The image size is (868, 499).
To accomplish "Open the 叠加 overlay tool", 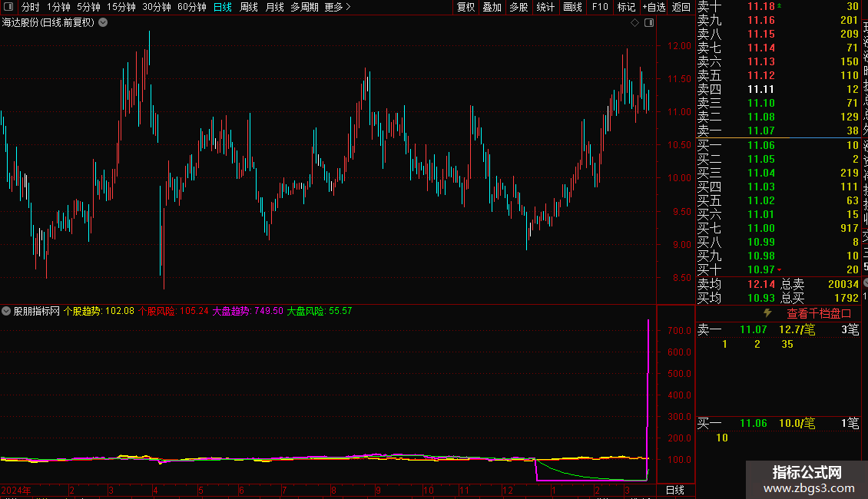I will [x=492, y=7].
